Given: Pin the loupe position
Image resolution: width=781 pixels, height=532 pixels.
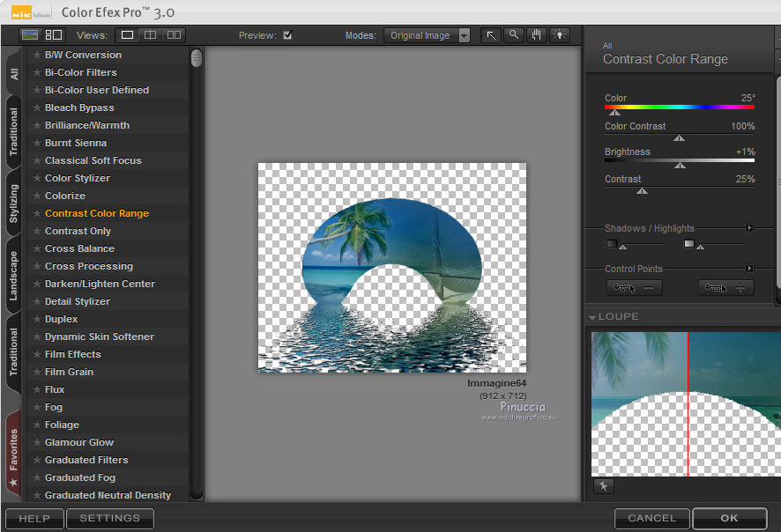Looking at the screenshot, I should click(604, 486).
